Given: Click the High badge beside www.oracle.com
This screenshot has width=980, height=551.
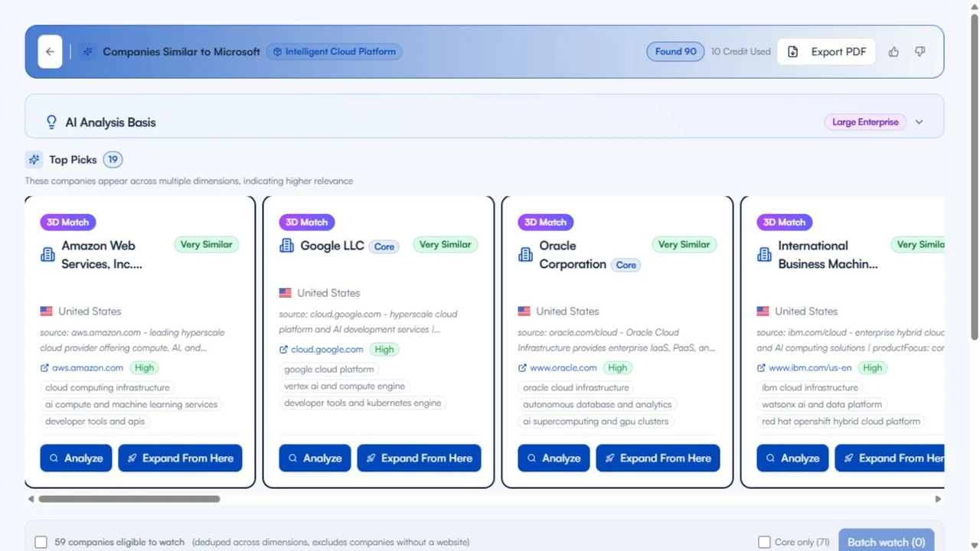Looking at the screenshot, I should 617,368.
